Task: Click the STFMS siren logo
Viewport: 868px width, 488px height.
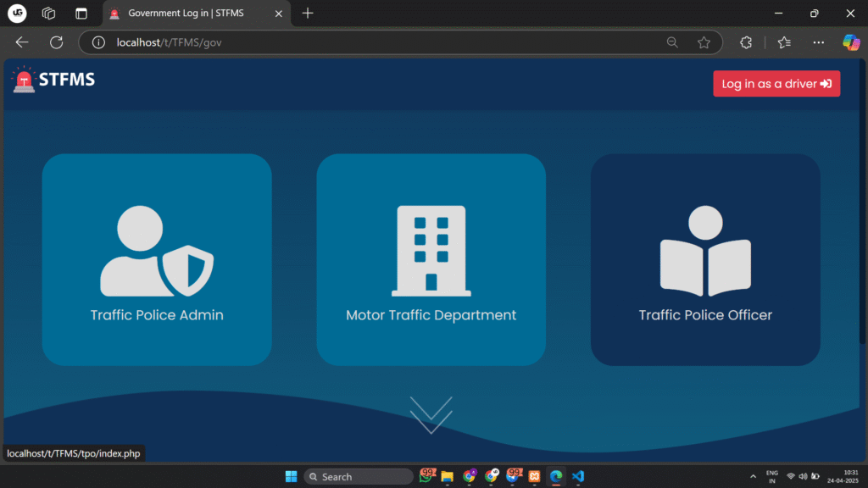Action: [24, 80]
